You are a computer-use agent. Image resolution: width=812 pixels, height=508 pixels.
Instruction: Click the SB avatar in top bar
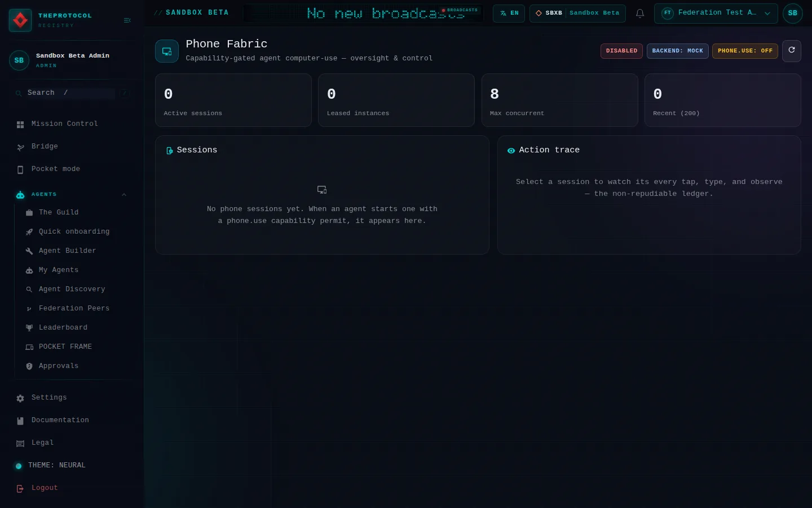tap(792, 13)
